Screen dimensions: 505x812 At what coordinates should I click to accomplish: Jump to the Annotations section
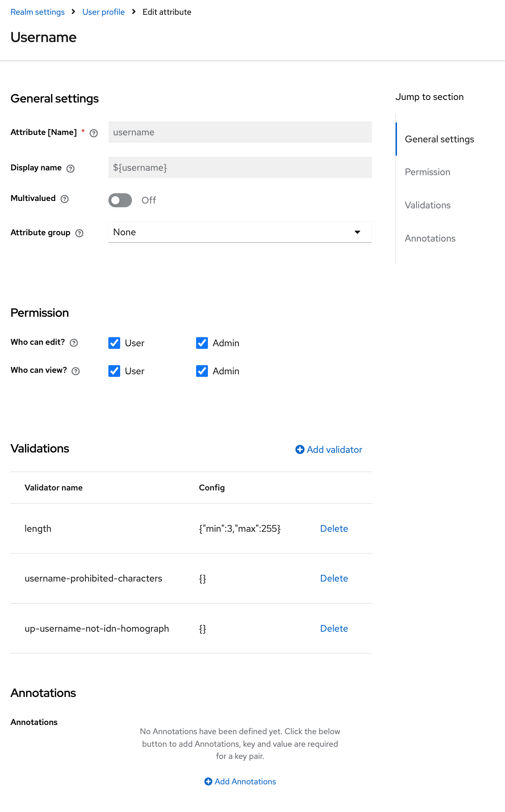430,239
